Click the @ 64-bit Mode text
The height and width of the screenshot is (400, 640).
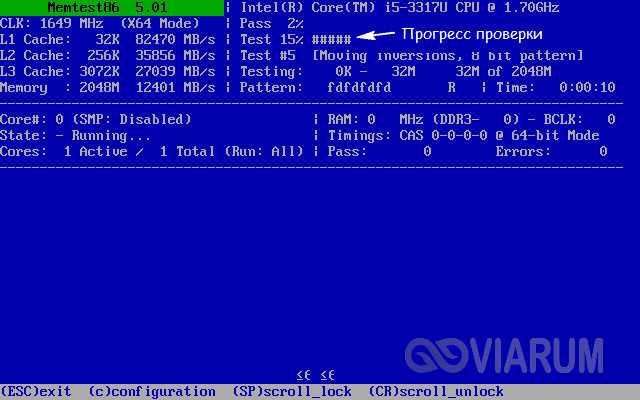[x=547, y=136]
